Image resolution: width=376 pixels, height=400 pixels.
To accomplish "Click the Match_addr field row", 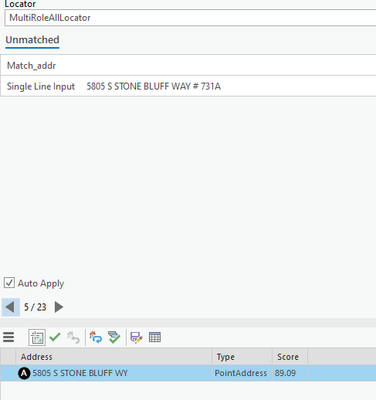I will click(x=188, y=65).
